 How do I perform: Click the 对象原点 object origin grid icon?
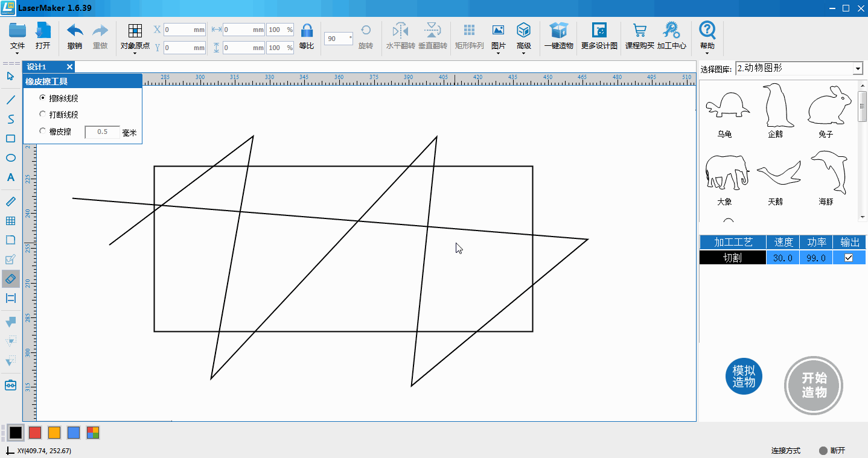[x=135, y=31]
